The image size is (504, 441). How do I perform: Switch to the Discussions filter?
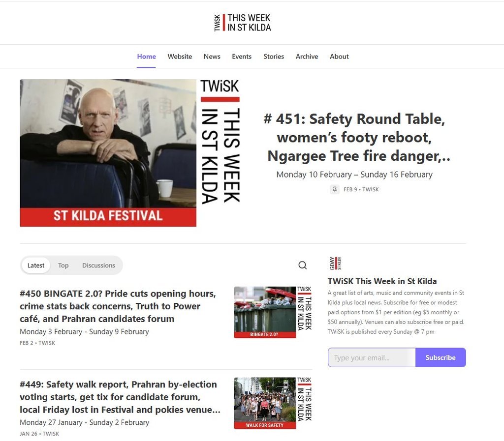[98, 265]
